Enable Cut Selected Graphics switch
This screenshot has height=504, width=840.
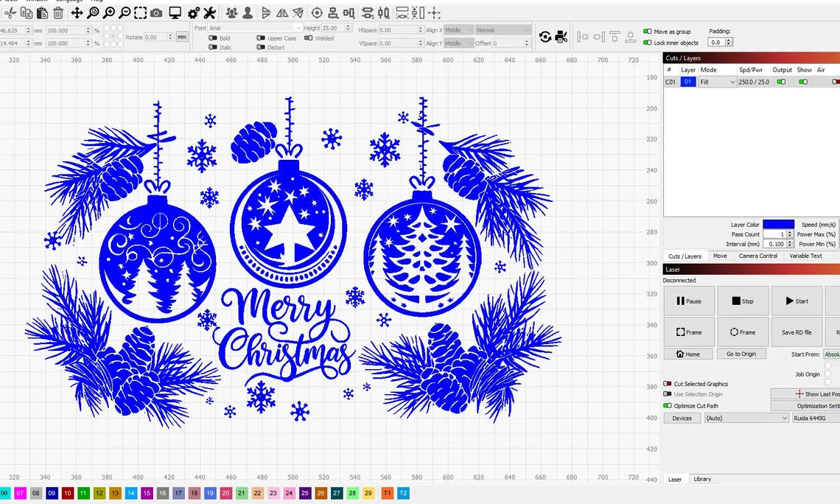point(668,384)
